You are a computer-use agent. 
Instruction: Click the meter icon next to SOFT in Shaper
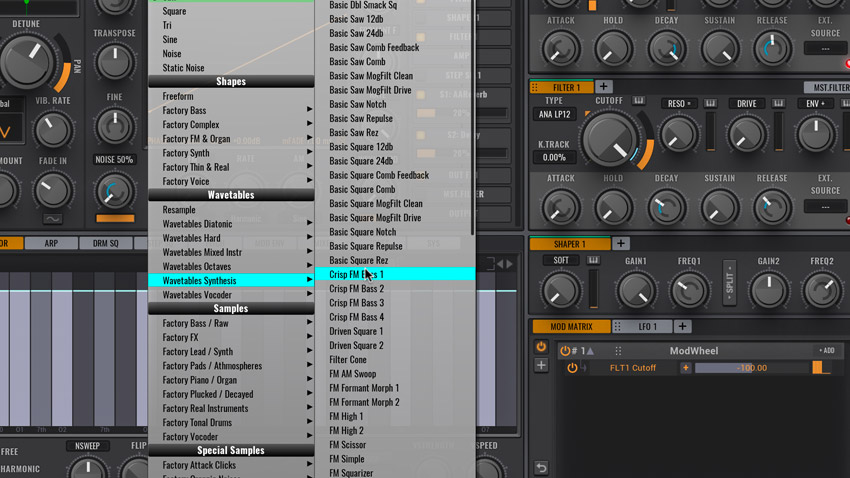(x=594, y=261)
